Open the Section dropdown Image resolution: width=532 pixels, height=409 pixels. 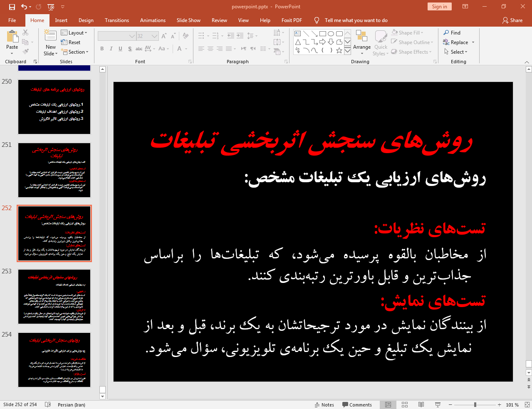tap(75, 52)
